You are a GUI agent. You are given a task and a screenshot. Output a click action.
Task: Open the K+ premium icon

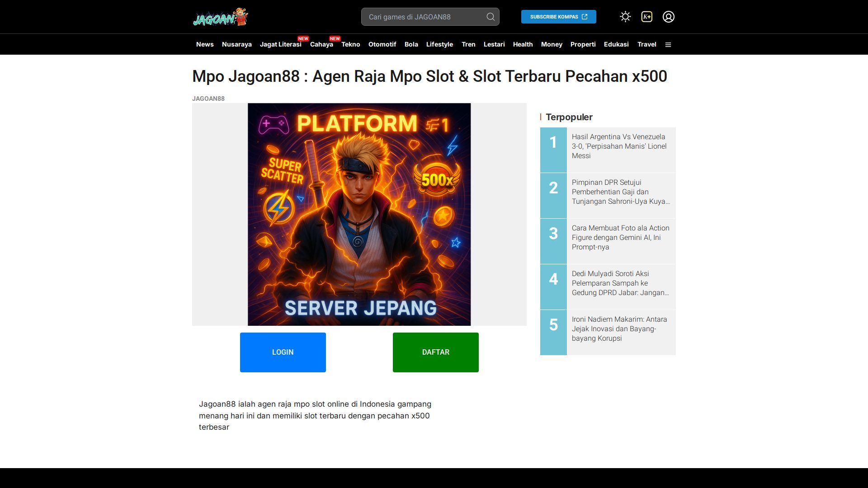(x=646, y=17)
